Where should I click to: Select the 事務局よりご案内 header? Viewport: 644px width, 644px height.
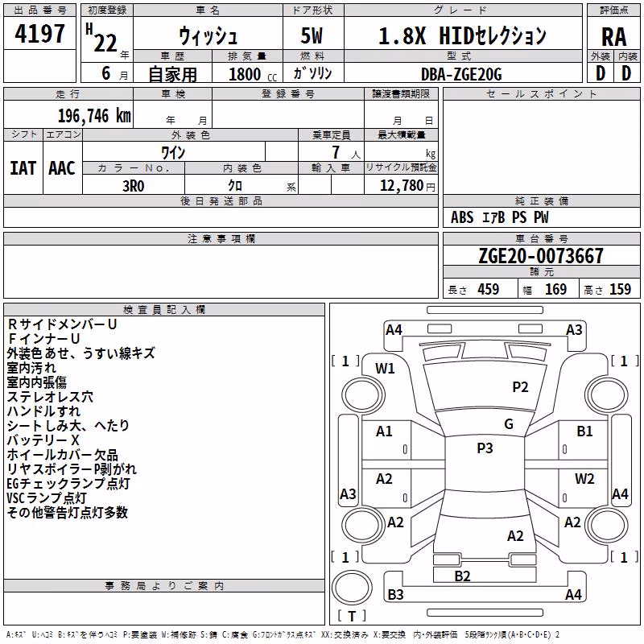tap(164, 586)
